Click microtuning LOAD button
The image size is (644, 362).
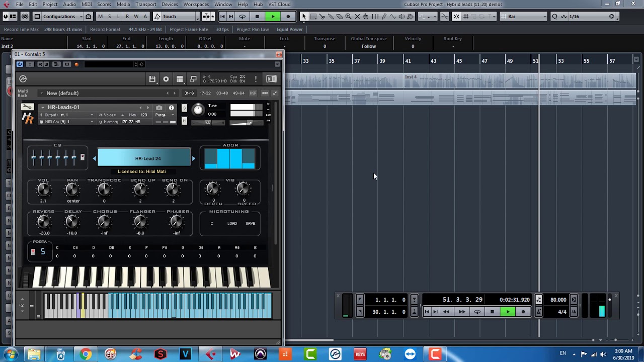pos(232,224)
